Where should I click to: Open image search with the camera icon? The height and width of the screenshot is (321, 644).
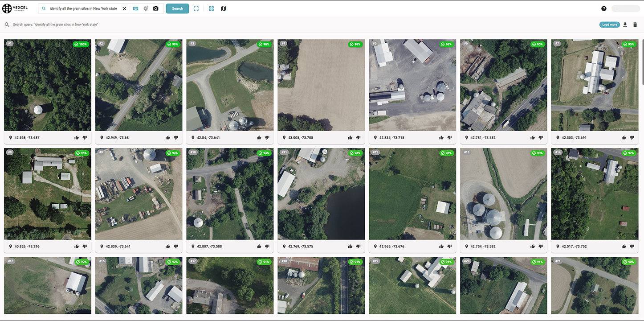click(156, 8)
